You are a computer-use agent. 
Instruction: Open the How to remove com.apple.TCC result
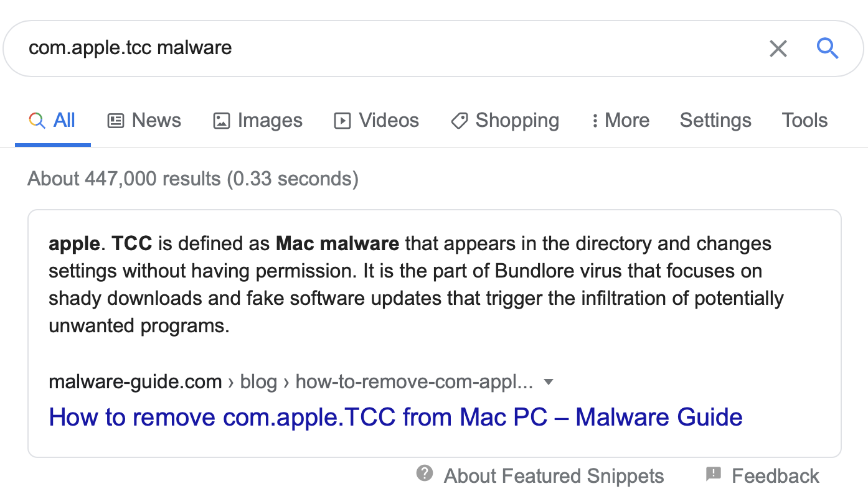coord(395,417)
